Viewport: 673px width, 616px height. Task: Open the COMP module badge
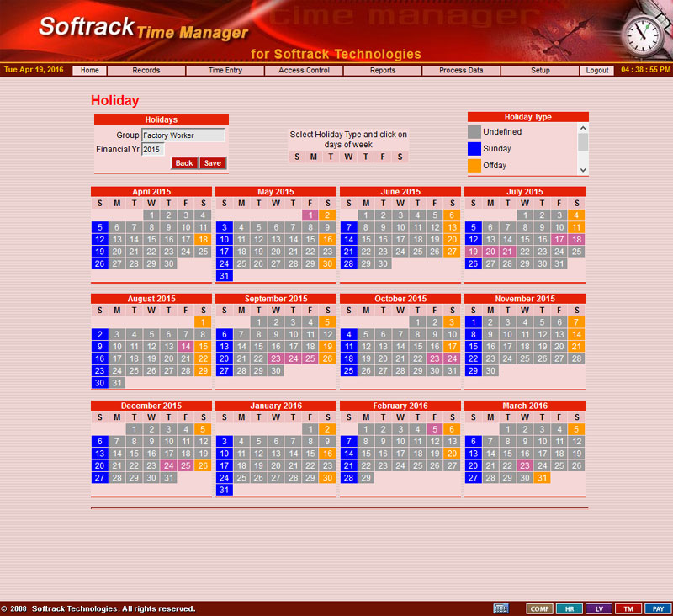(x=538, y=608)
